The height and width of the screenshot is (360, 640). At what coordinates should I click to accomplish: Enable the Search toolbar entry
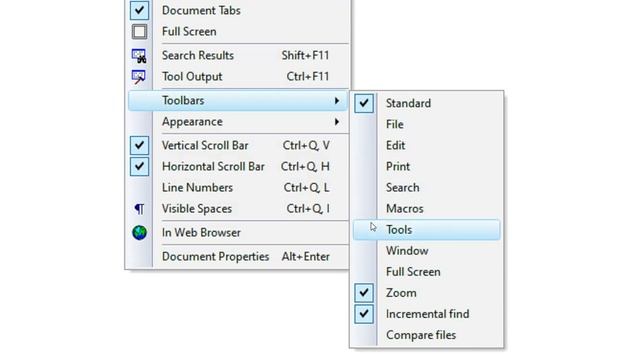coord(426,188)
